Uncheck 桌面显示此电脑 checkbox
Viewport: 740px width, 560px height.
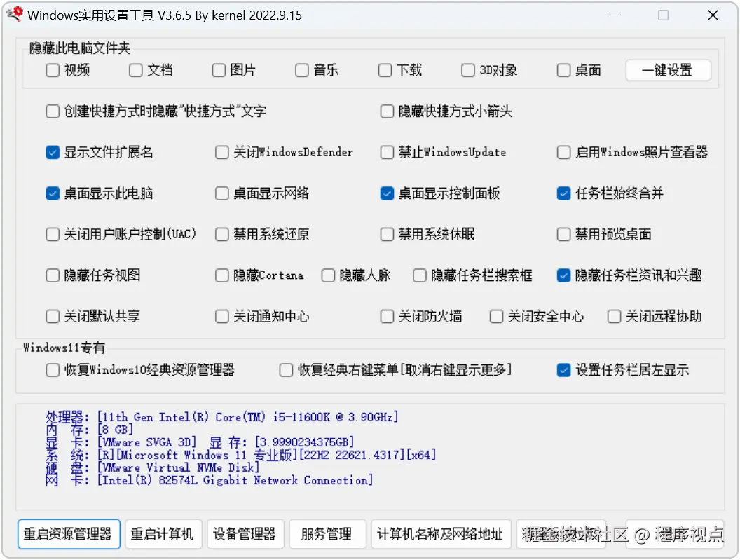[x=53, y=193]
